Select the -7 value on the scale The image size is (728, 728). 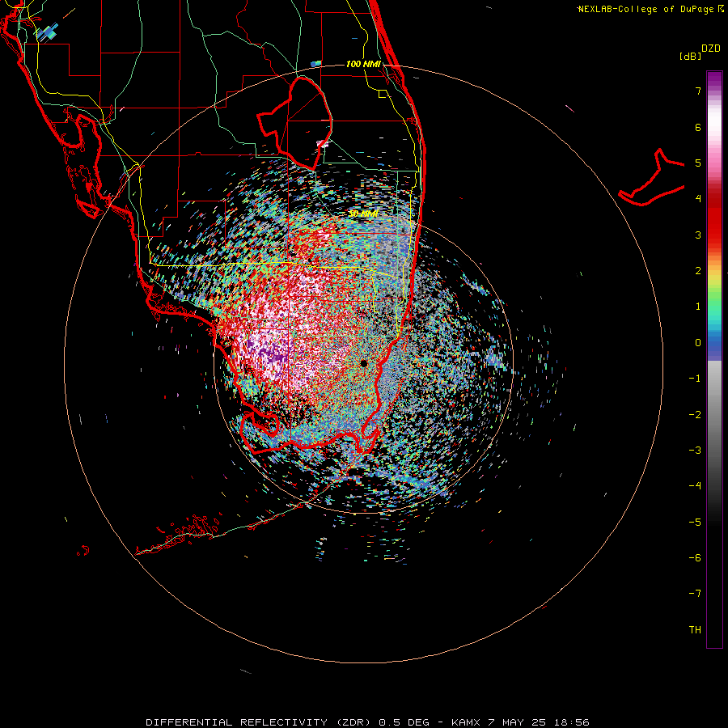695,594
